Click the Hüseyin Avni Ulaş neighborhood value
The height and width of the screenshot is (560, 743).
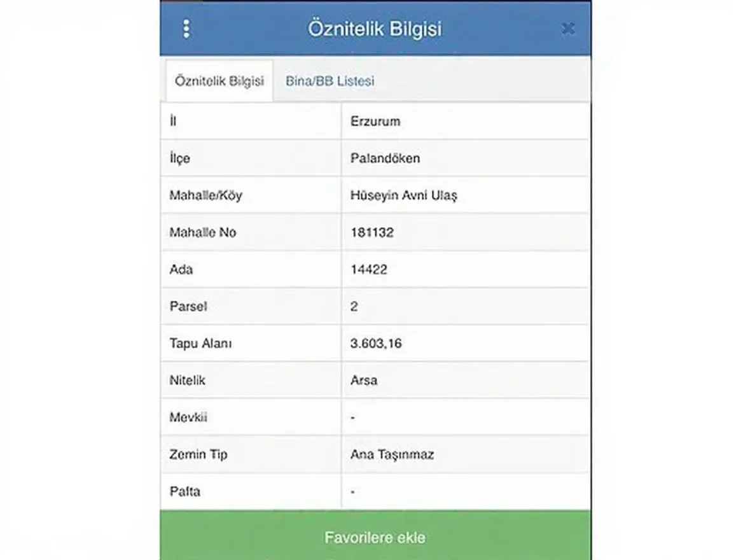[x=404, y=195]
